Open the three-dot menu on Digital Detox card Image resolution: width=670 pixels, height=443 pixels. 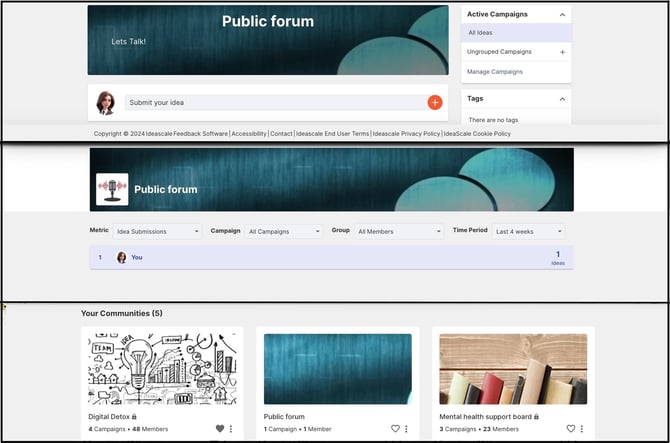(231, 428)
